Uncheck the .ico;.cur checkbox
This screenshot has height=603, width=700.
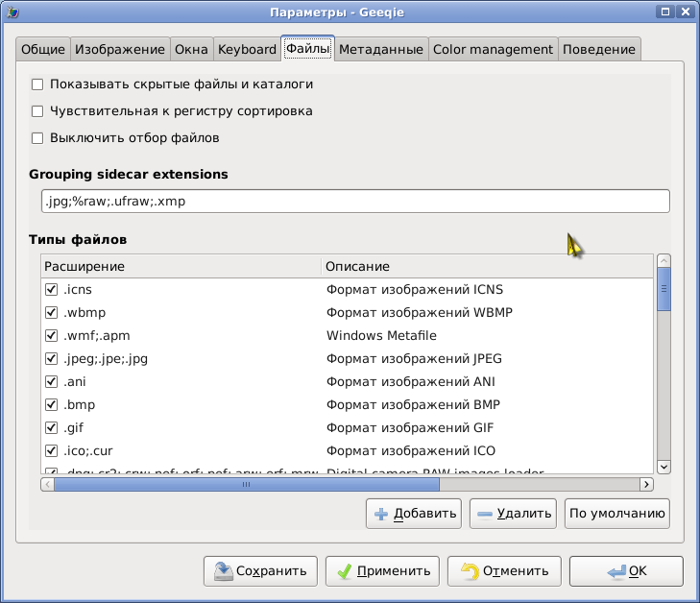(x=51, y=450)
